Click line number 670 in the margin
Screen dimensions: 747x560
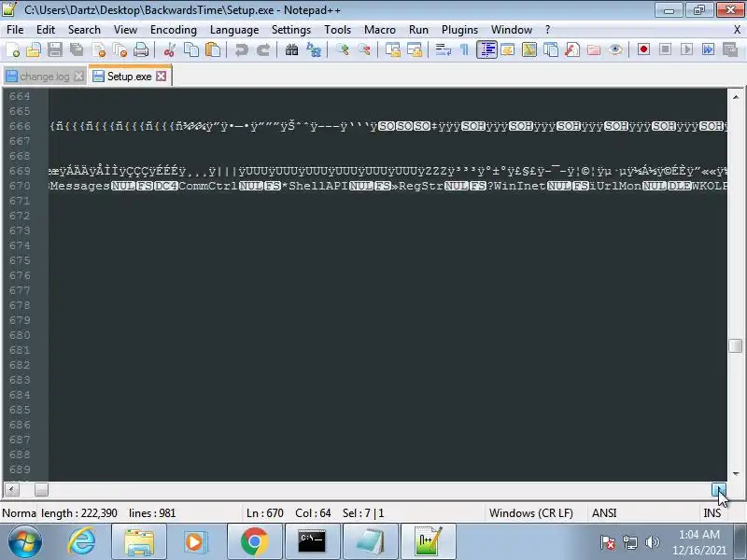pyautogui.click(x=20, y=186)
